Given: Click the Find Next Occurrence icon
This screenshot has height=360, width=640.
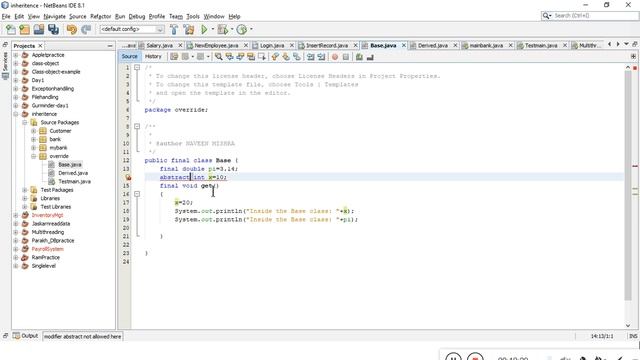Looking at the screenshot, I should click(240, 57).
